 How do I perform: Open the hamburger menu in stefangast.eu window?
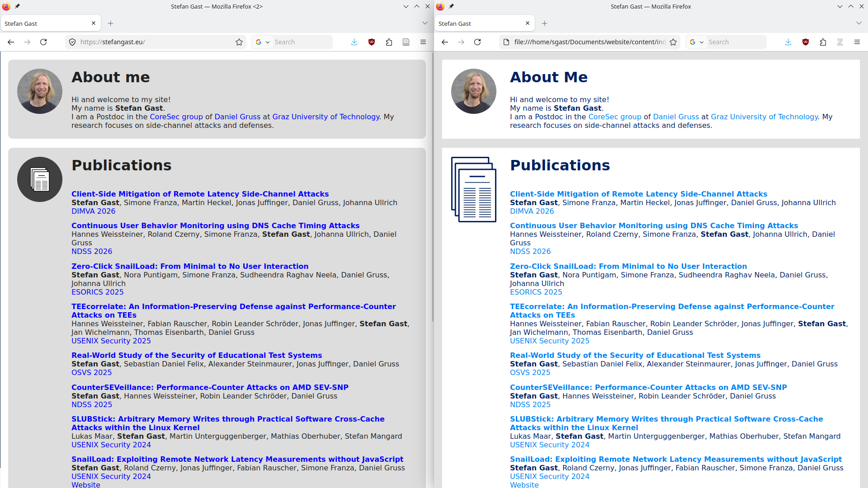[423, 42]
